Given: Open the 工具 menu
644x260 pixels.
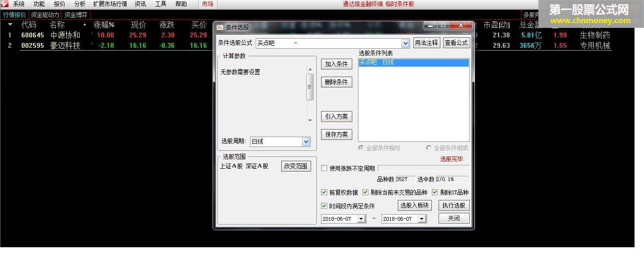Looking at the screenshot, I should (161, 4).
